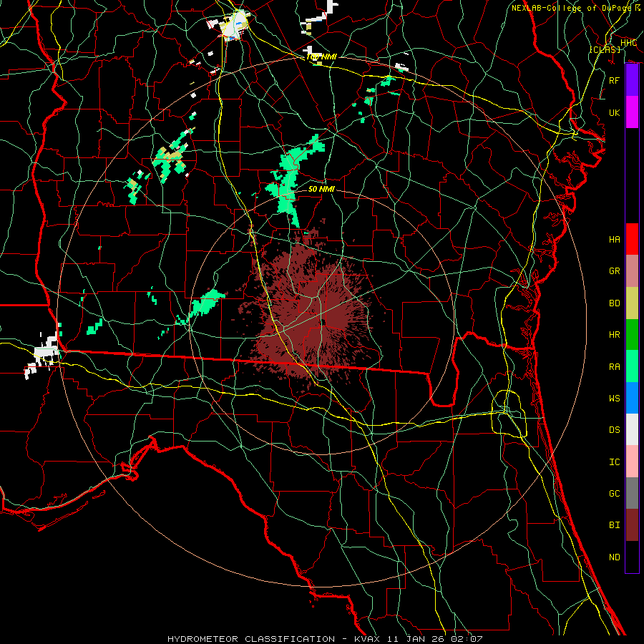Select the GC gray legend swatch
This screenshot has width=644, height=644.
pos(632,493)
